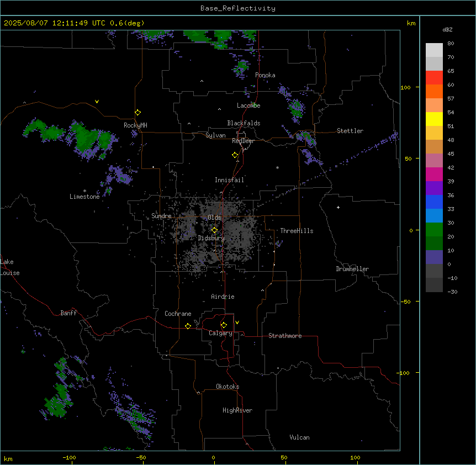Click the yellow V marker northwest of RockyMH

click(x=97, y=102)
